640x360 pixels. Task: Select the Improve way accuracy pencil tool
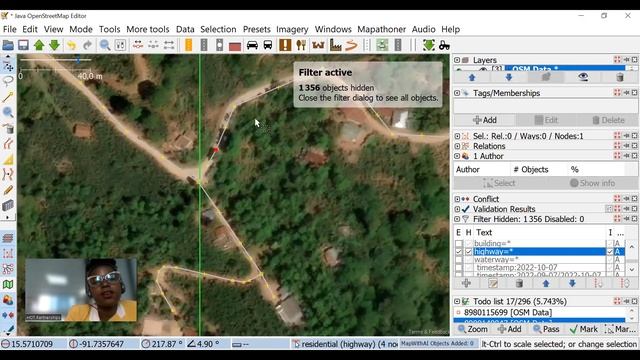[x=8, y=190]
